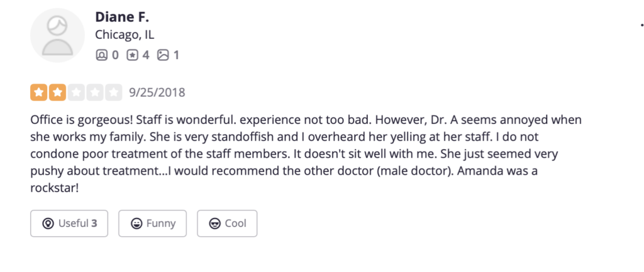Select the Chicago, IL location text

tap(125, 35)
